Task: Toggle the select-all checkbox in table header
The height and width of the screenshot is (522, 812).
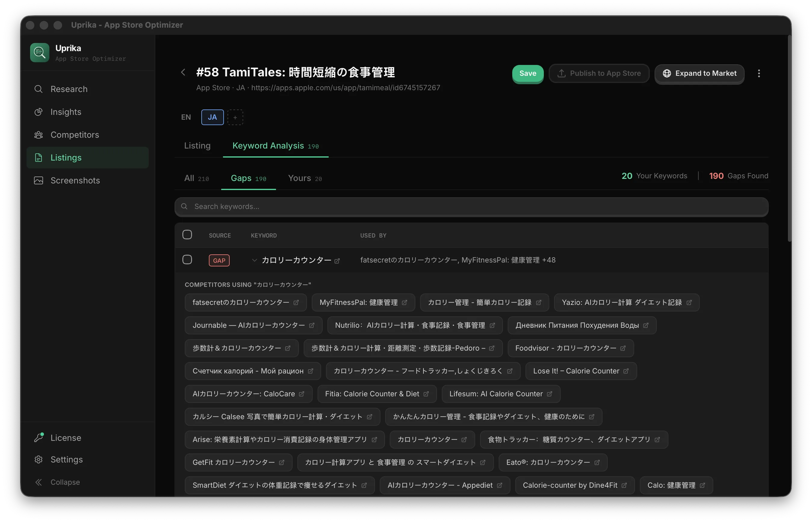Action: coord(187,235)
